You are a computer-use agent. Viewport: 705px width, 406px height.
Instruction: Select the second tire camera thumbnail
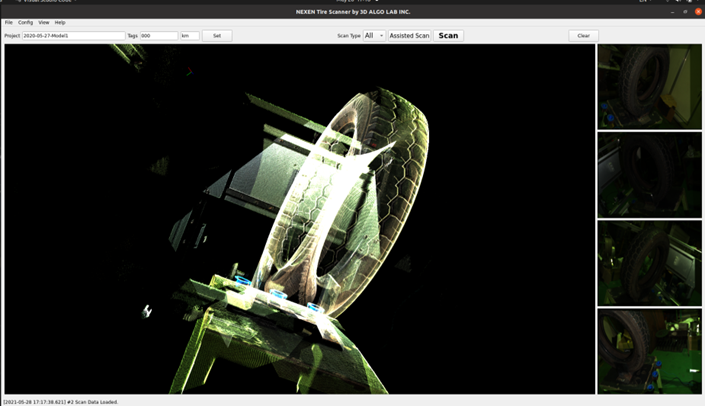tap(649, 175)
